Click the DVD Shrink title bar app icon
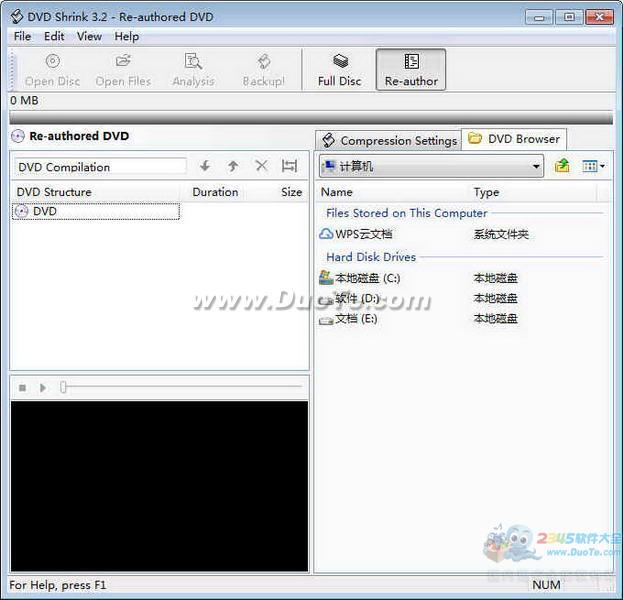Screen dimensions: 623x600 coord(16,17)
